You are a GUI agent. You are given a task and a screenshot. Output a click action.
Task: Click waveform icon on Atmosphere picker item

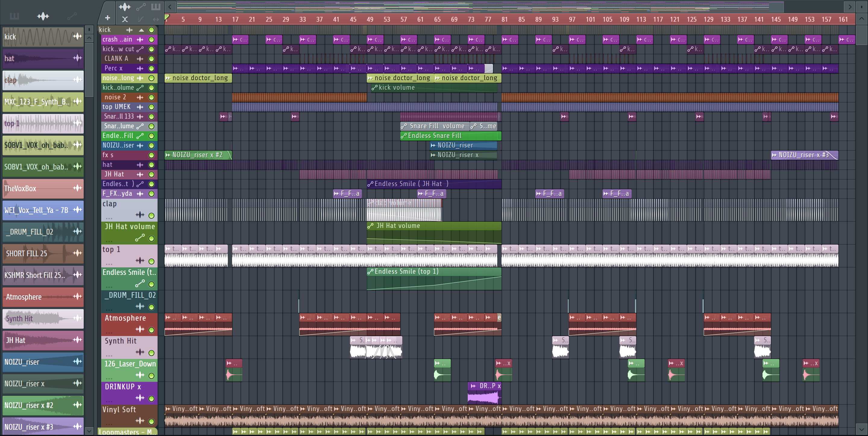click(77, 296)
